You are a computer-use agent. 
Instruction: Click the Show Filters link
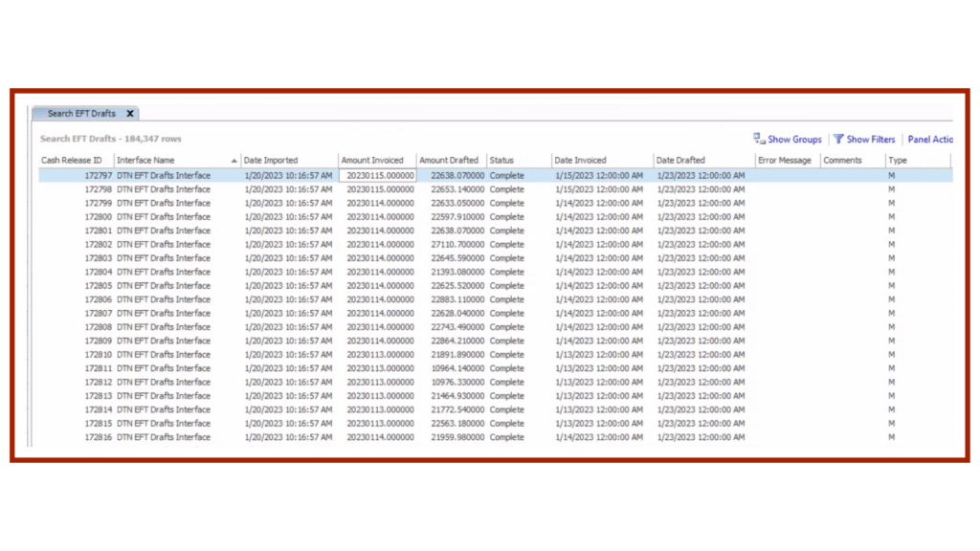coord(870,140)
